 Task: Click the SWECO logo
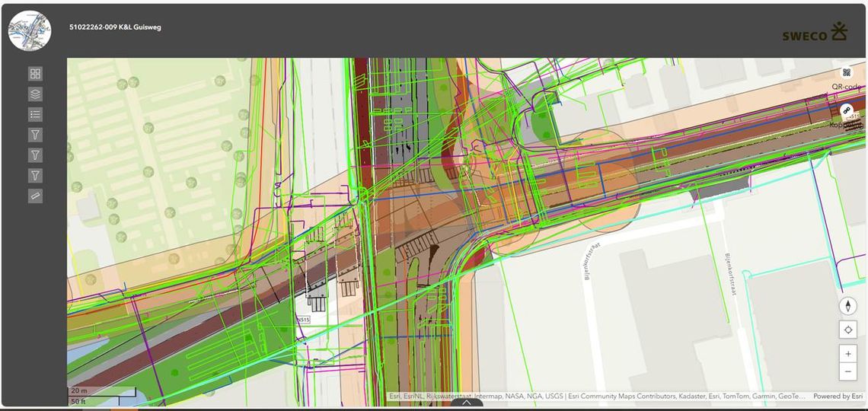coord(815,32)
